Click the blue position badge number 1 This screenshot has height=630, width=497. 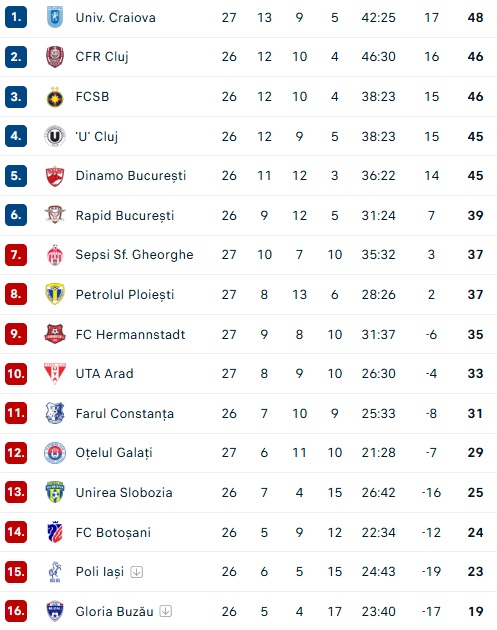coord(16,17)
